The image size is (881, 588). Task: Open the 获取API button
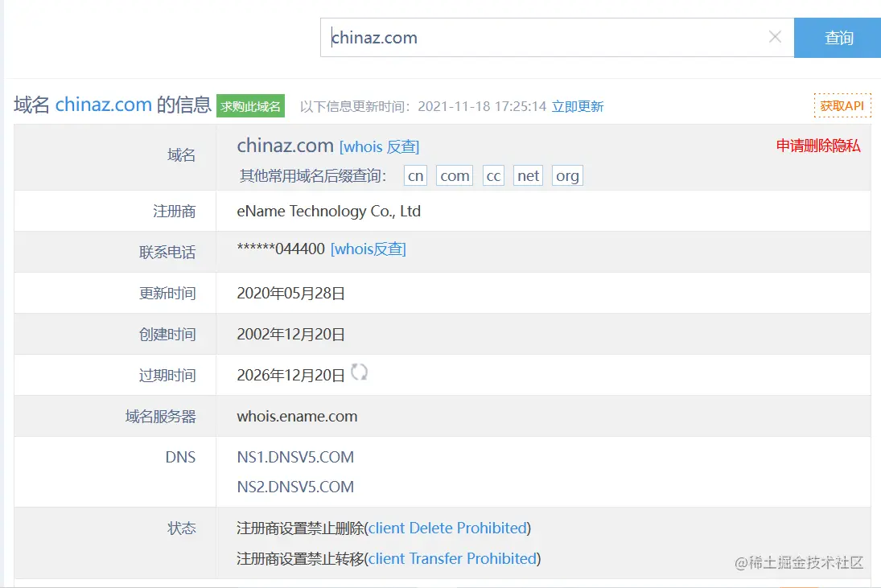(842, 105)
